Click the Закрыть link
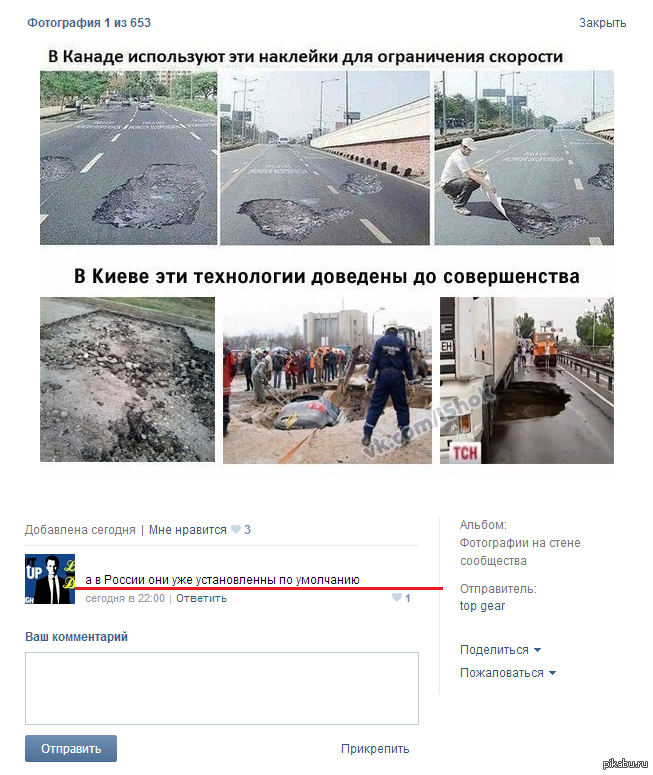Image resolution: width=653 pixels, height=775 pixels. click(602, 23)
